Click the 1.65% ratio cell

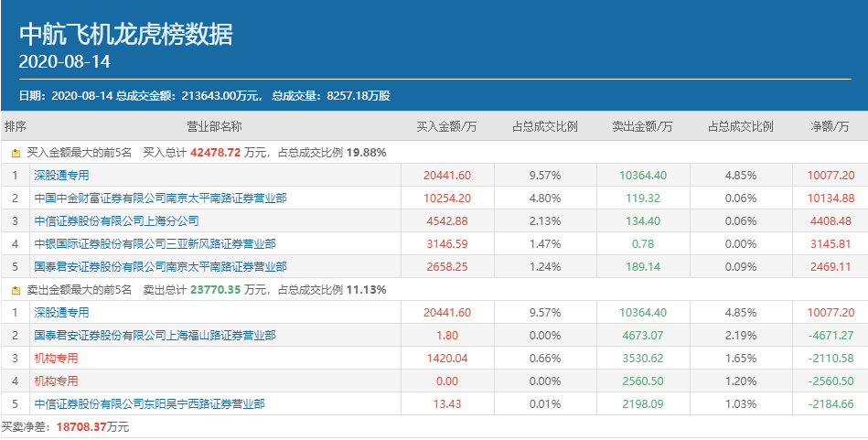coord(741,359)
